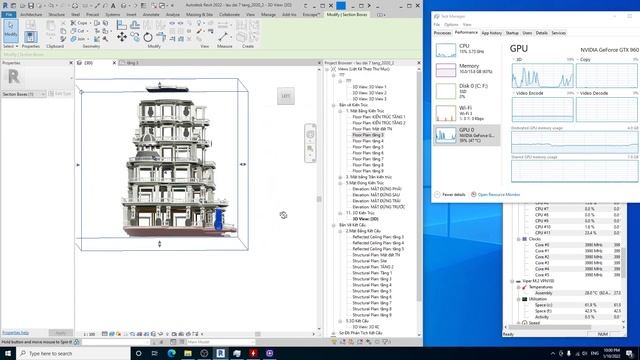Select 'Elevation: MẶT ĐỨNG SAU' in Project Browser

click(x=376, y=195)
